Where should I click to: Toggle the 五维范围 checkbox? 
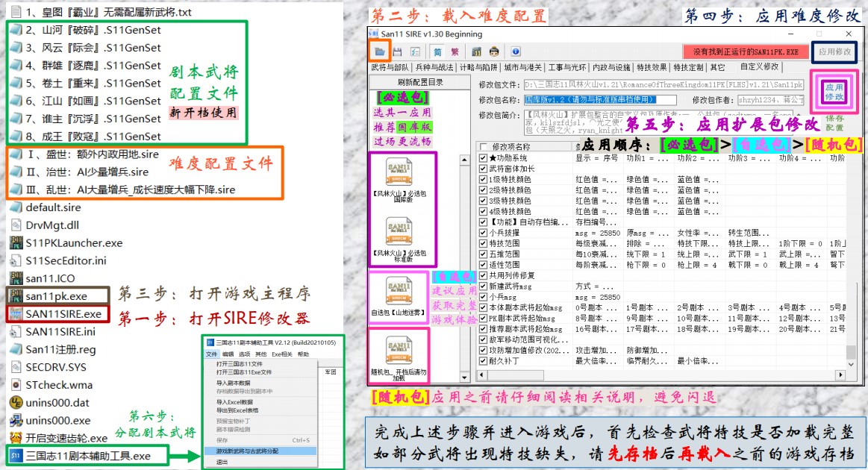pos(484,254)
